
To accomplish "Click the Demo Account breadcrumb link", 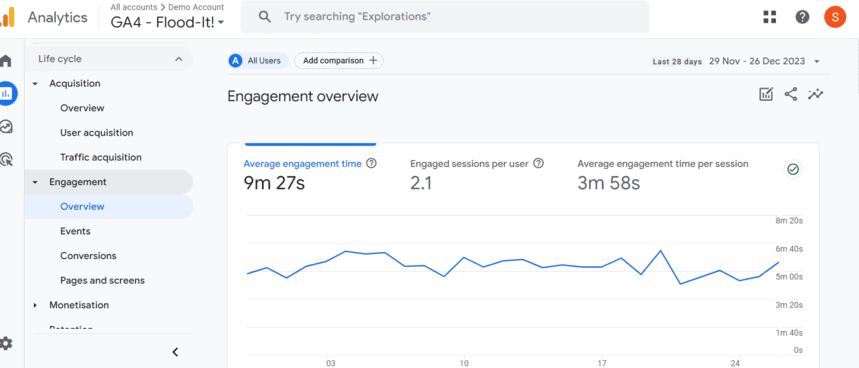I will [x=196, y=7].
